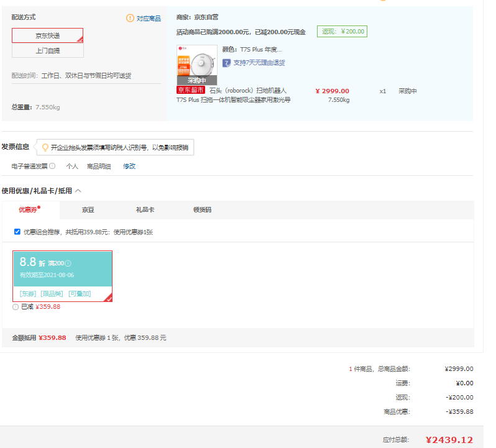496x448 pixels.
Task: Open the 对应商品 link
Action: [149, 19]
